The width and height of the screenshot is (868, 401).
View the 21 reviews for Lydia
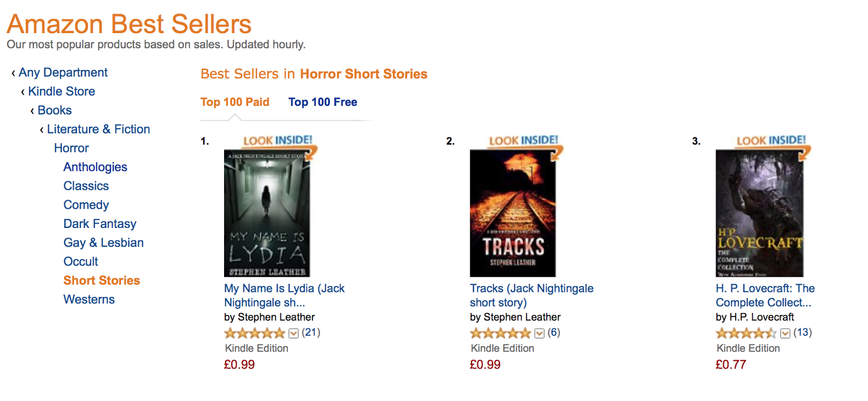[311, 332]
